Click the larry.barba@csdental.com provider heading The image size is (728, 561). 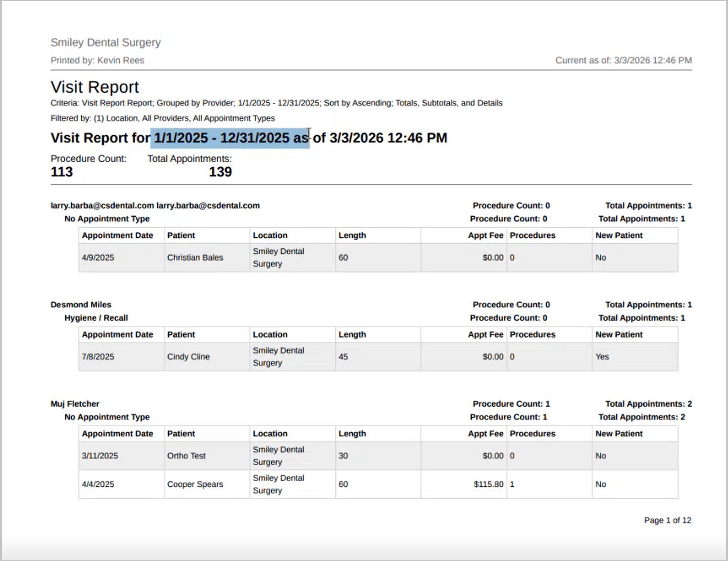155,206
